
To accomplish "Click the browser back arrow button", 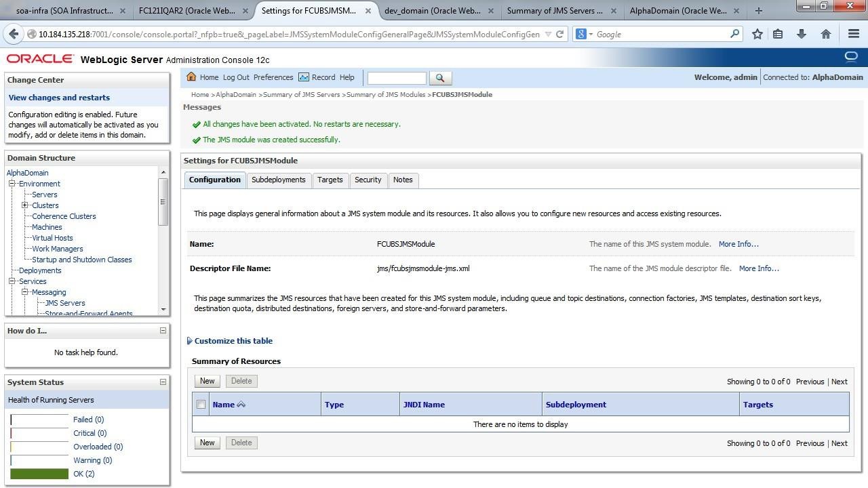I will coord(14,34).
